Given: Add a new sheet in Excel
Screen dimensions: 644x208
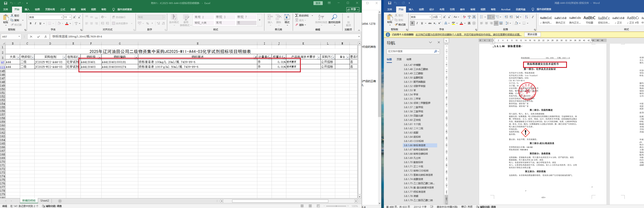Looking at the screenshot, I should coord(60,201).
